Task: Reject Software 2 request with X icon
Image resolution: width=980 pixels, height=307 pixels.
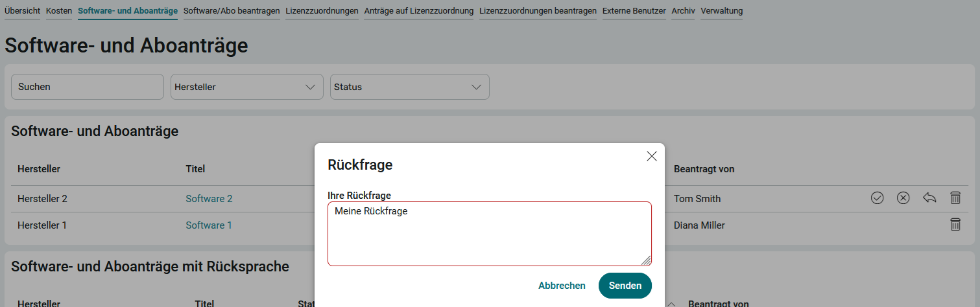Action: point(903,198)
